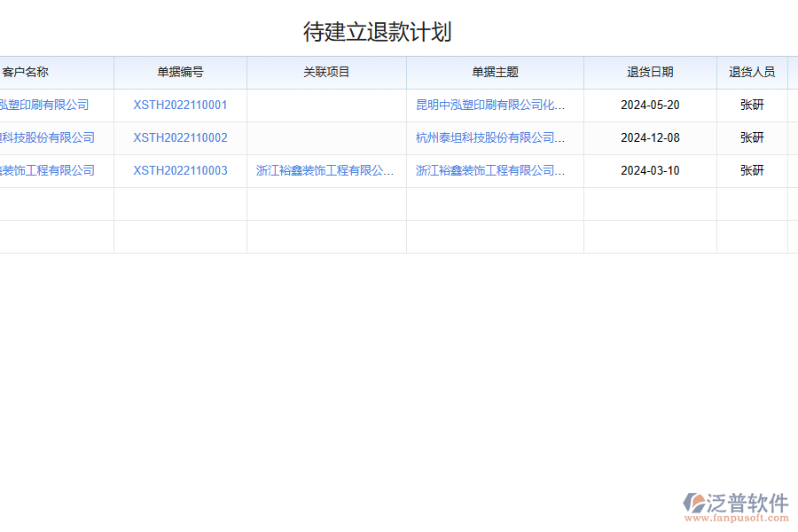The height and width of the screenshot is (532, 798).
Task: Click the 关联项目 column header
Action: point(326,73)
